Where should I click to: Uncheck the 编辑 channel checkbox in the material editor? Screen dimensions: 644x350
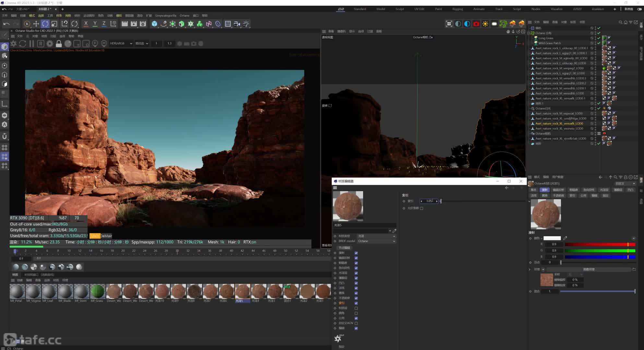356,328
